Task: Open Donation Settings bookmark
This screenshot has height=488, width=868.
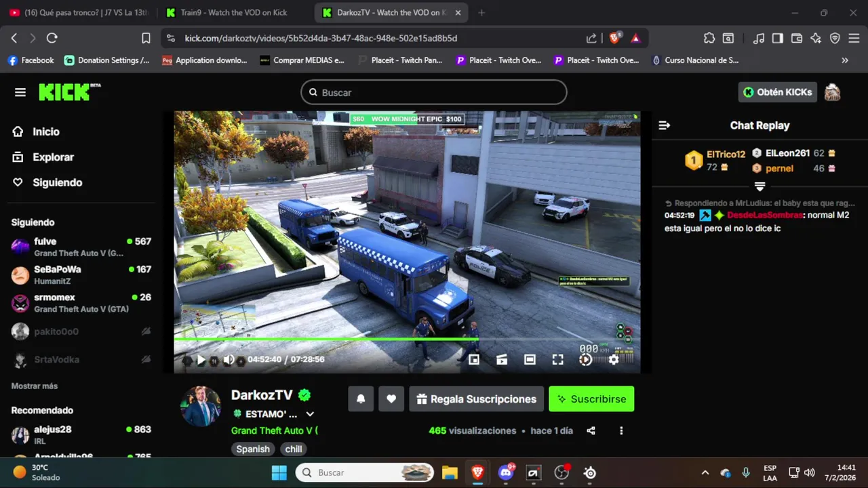Action: (107, 60)
